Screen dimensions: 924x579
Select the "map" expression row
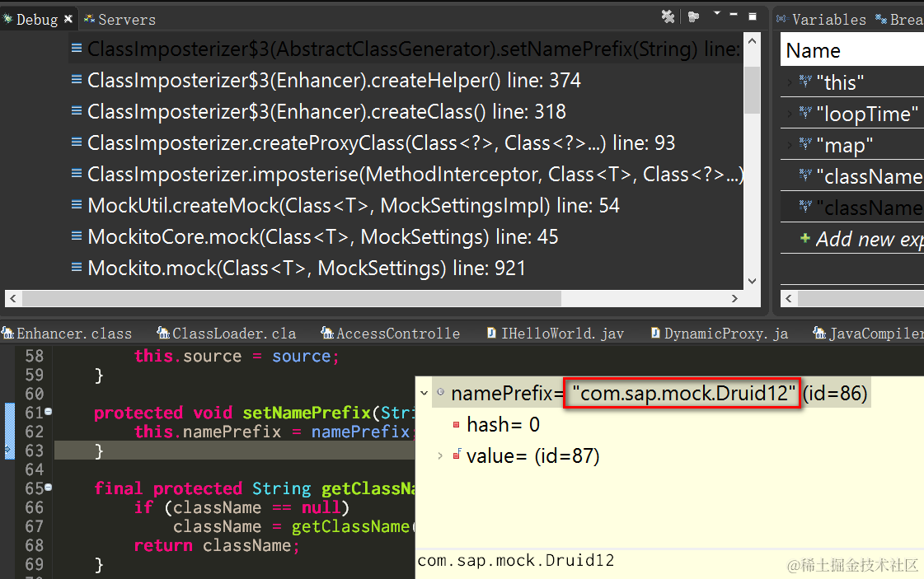click(x=852, y=145)
